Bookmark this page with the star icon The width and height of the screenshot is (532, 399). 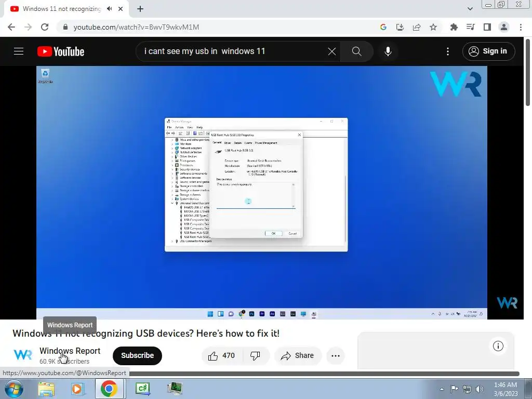pyautogui.click(x=433, y=27)
